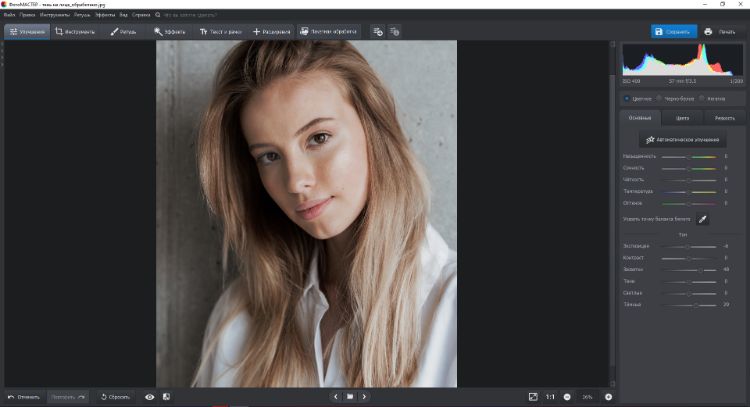Click the zoom out minus icon
This screenshot has width=750, height=407.
tap(567, 397)
